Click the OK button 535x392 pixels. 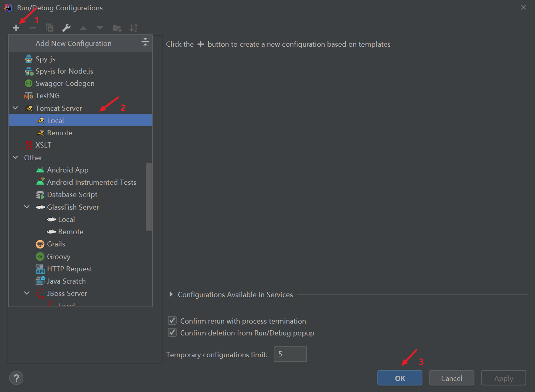click(400, 378)
